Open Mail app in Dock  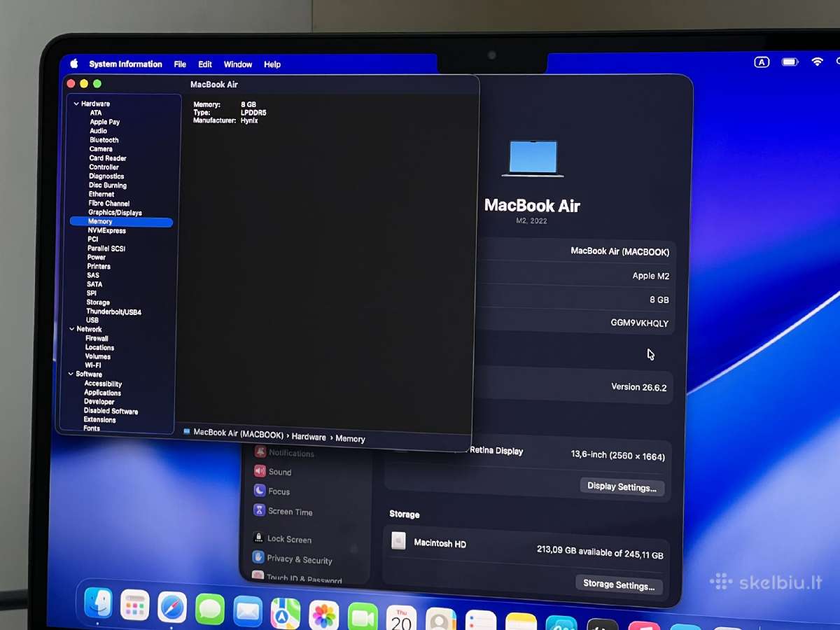[248, 611]
